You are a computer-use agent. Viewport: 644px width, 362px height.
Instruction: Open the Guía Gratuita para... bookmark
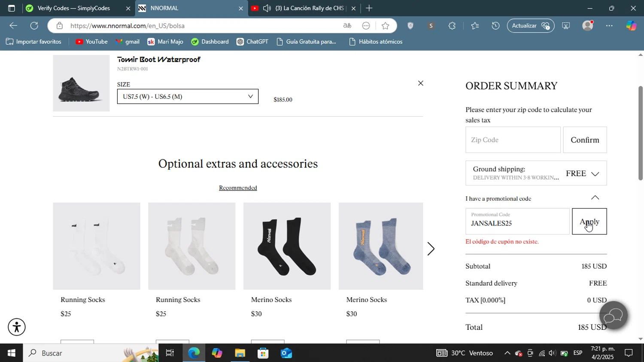coord(306,42)
